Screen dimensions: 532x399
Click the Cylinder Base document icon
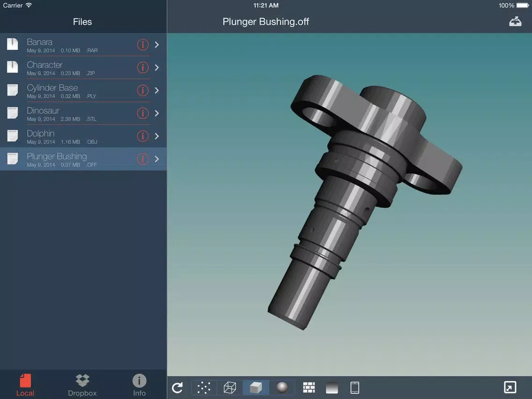point(13,90)
